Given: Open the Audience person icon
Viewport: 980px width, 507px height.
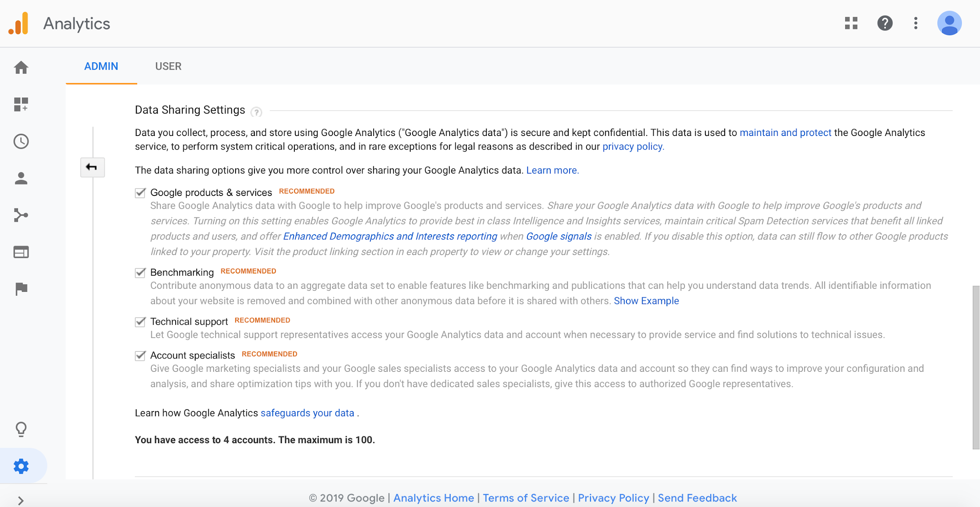Looking at the screenshot, I should [x=21, y=178].
